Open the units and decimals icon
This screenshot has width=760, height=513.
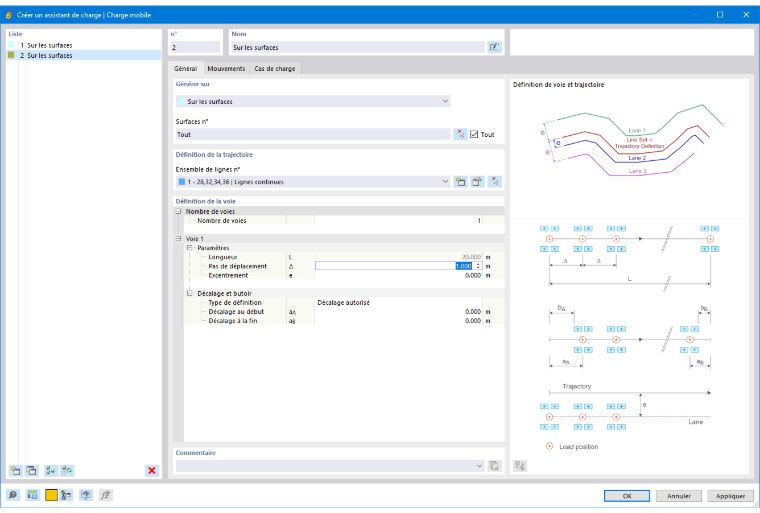tap(32, 495)
